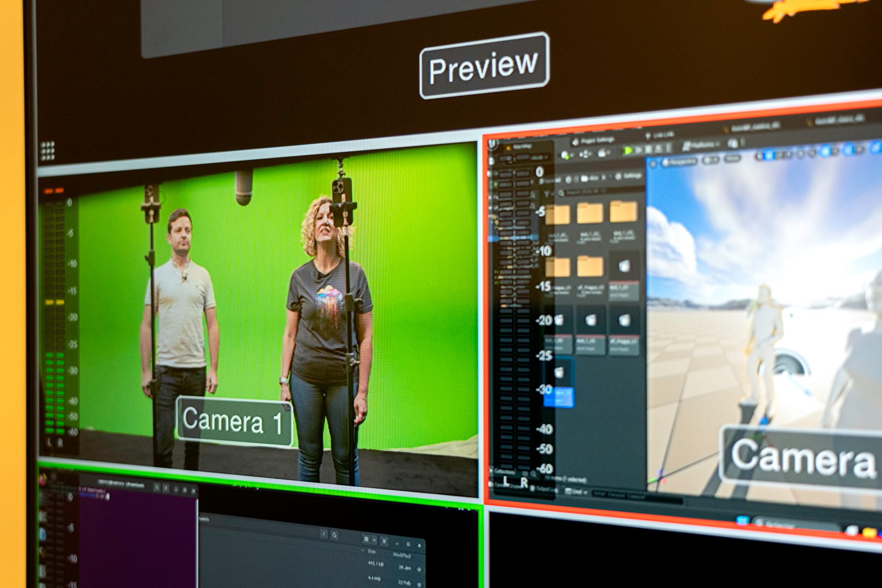Open the Platforms dropdown in Unreal toolbar

click(x=700, y=145)
